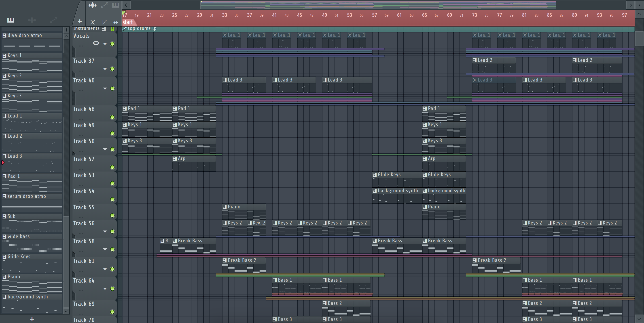This screenshot has height=323, width=644.
Task: Toggle Track 49 mute LED
Action: click(112, 133)
